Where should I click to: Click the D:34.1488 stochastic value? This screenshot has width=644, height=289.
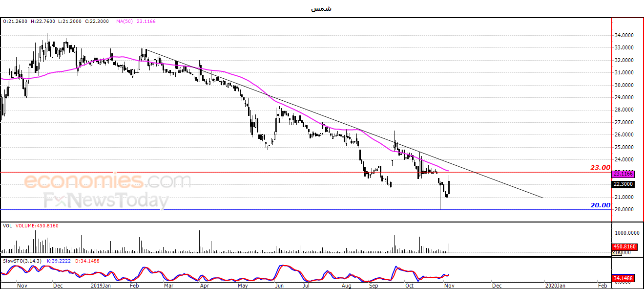point(88,261)
